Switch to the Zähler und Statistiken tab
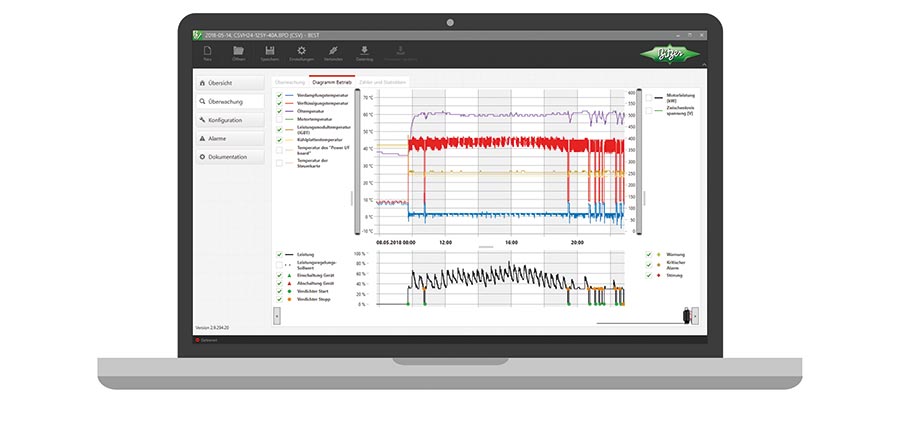Screen dimensions: 900x437 pos(386,81)
